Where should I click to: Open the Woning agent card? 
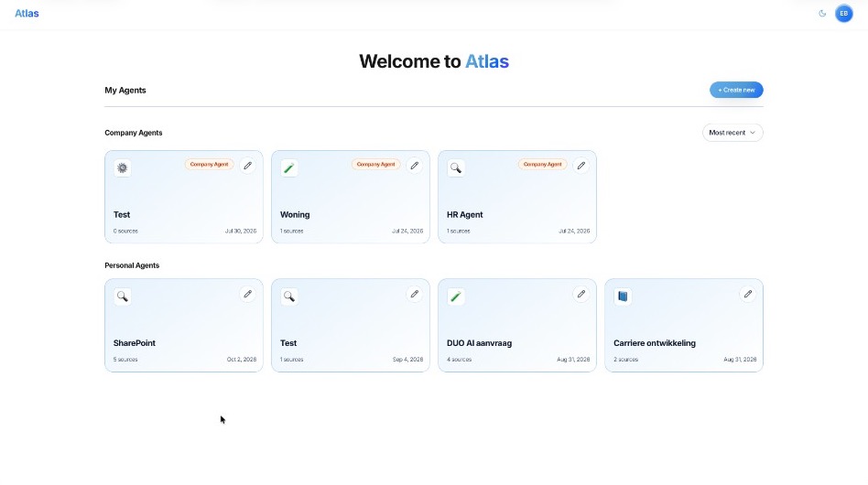coord(351,197)
